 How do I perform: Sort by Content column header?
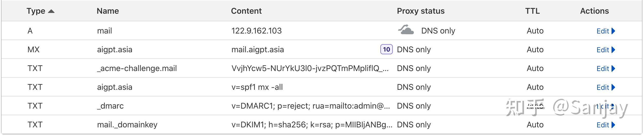[246, 11]
